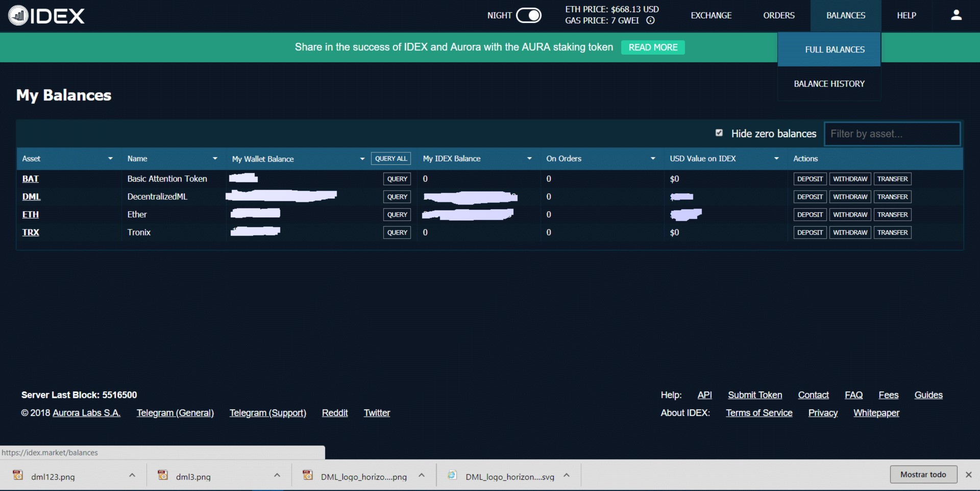Open Telegram (General) link
Screen dimensions: 980x491
[x=175, y=413]
